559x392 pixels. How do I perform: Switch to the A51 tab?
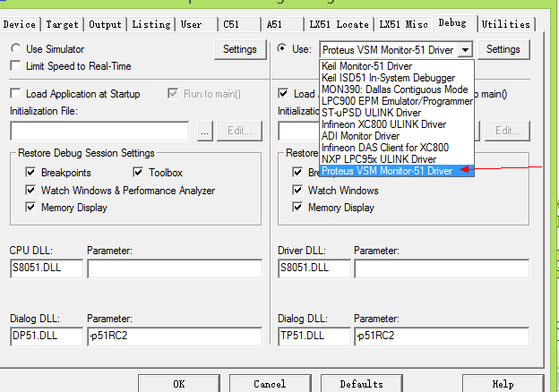point(283,24)
